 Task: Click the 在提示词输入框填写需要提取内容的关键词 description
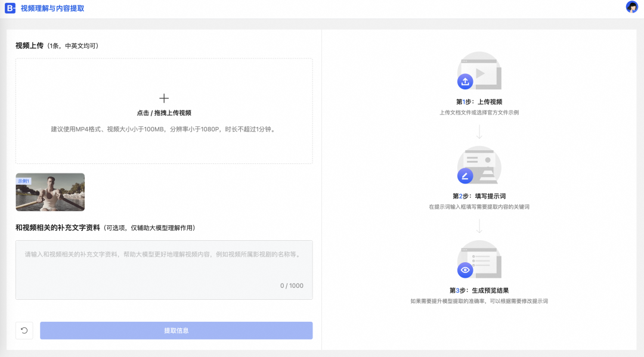(479, 207)
